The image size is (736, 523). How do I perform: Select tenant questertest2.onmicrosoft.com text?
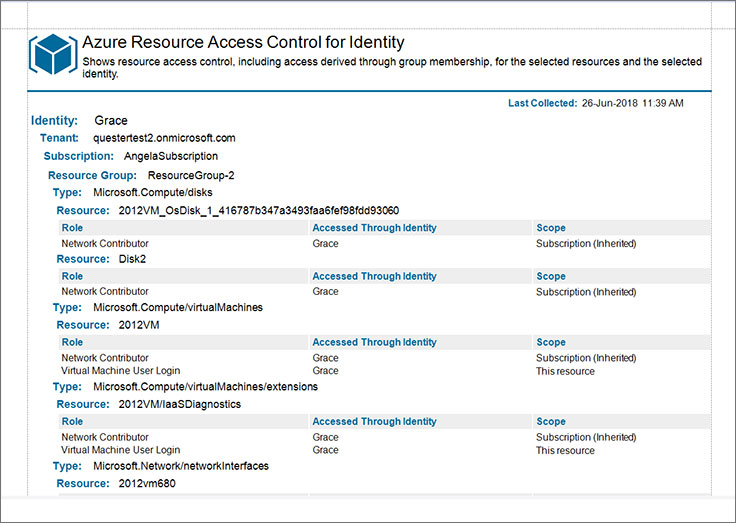point(164,138)
